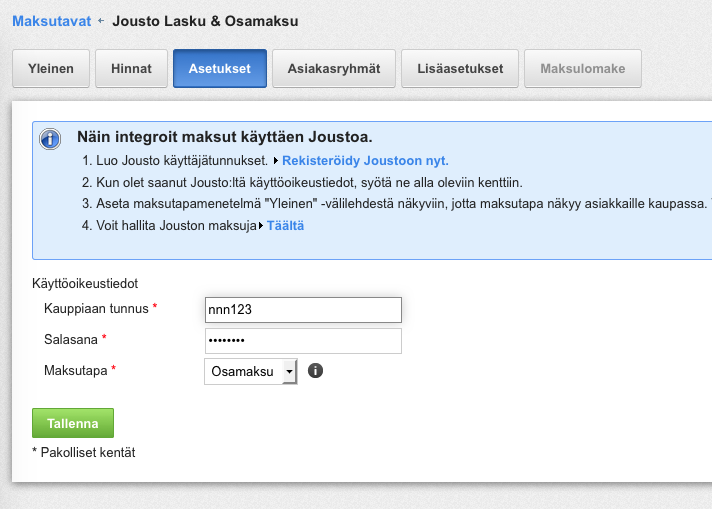Click the Jousto Lasku & Osamaksu heading

click(x=205, y=21)
